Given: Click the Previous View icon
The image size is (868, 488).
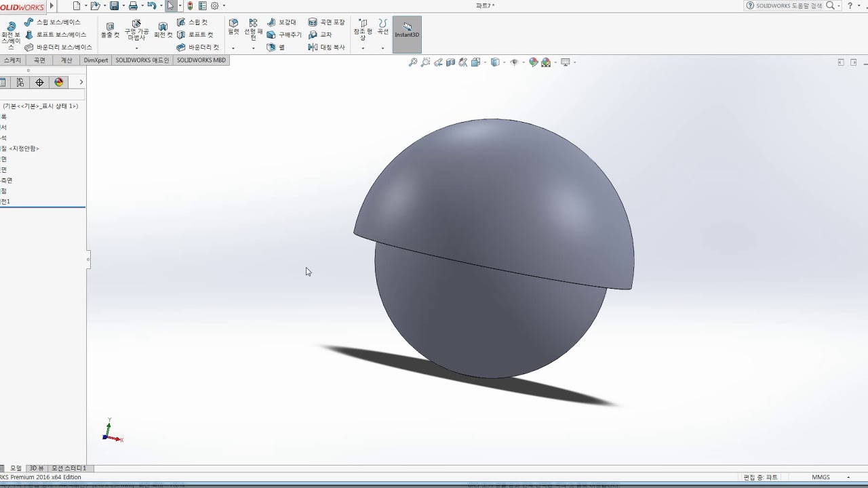Looking at the screenshot, I should (x=438, y=62).
